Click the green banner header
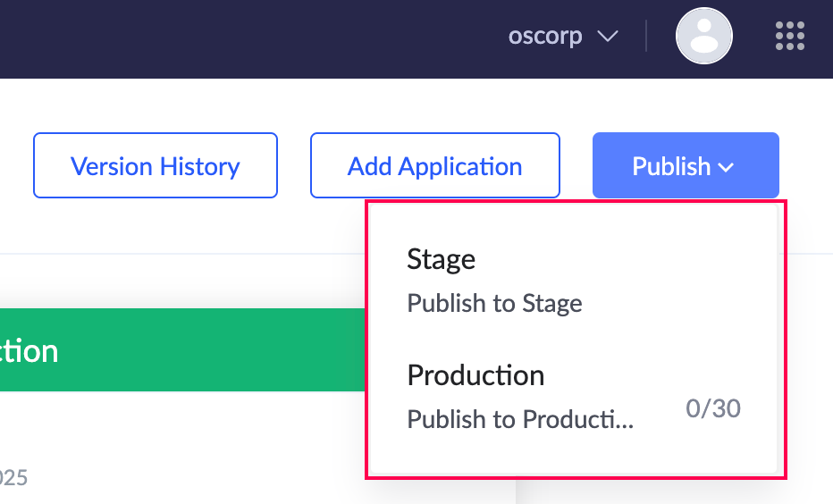Image resolution: width=833 pixels, height=504 pixels. tap(179, 350)
